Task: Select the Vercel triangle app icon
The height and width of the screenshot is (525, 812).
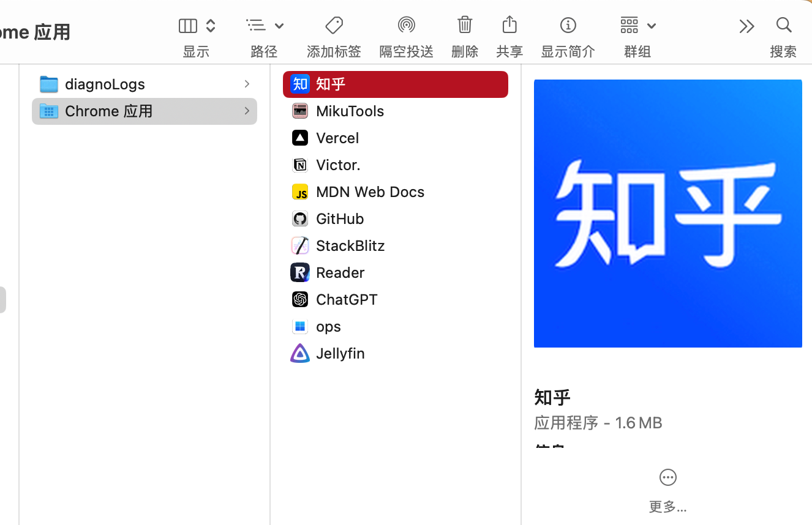Action: tap(300, 138)
